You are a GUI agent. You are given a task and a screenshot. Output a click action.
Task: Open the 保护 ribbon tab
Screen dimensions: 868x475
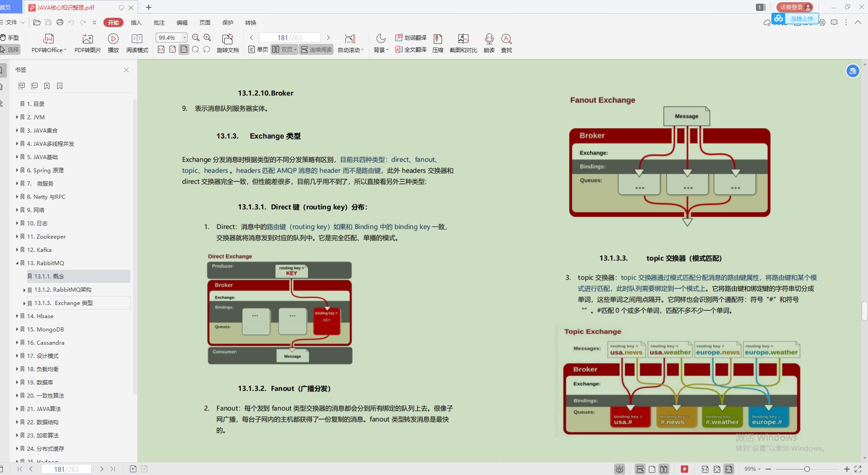tap(228, 22)
